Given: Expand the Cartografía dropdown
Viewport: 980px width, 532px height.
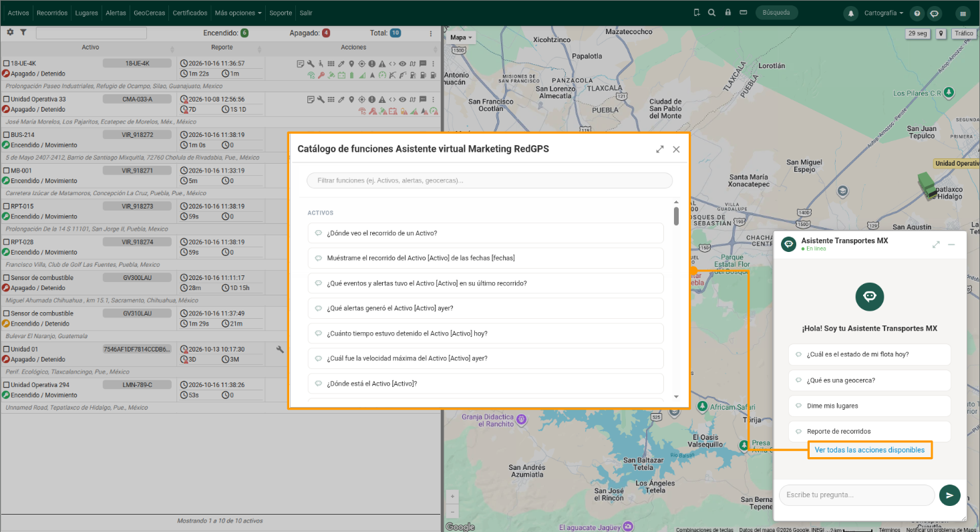Looking at the screenshot, I should click(x=883, y=13).
